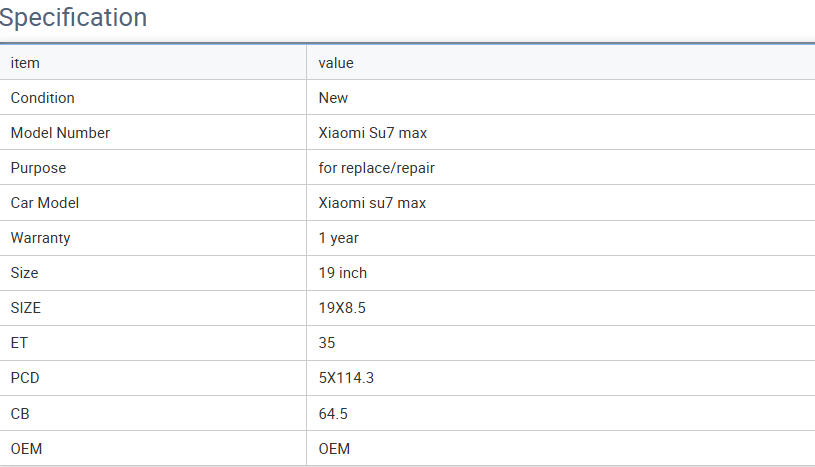Click the ET value '35'
This screenshot has height=467, width=815.
coord(327,343)
